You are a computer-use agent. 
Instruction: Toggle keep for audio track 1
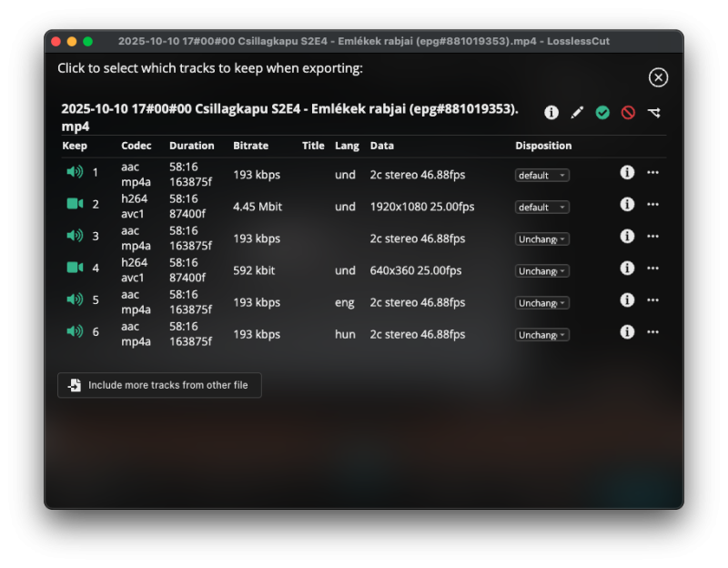pos(75,172)
